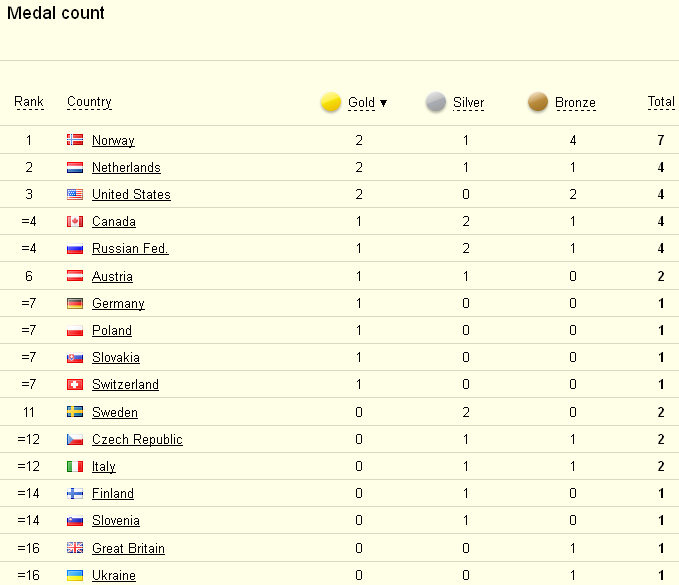Sort by the Rank header

tap(29, 102)
